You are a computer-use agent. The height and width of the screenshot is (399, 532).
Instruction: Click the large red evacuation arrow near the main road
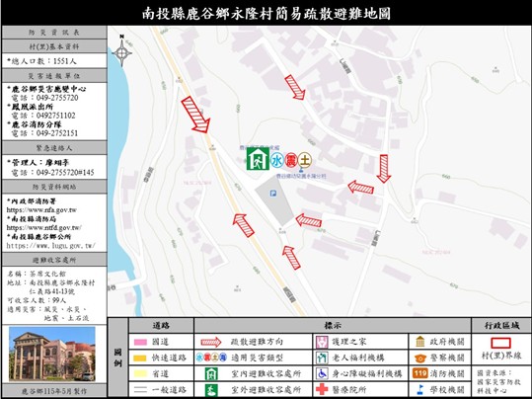[x=195, y=115]
